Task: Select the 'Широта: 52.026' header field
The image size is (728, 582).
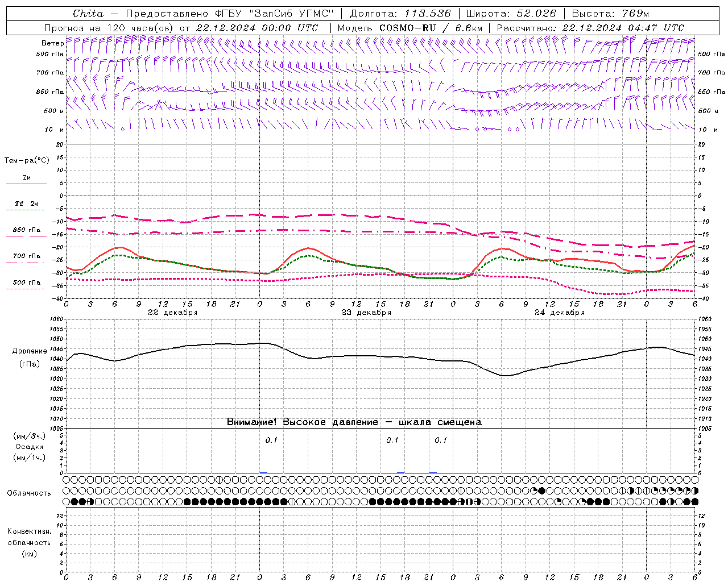Action: pos(511,14)
